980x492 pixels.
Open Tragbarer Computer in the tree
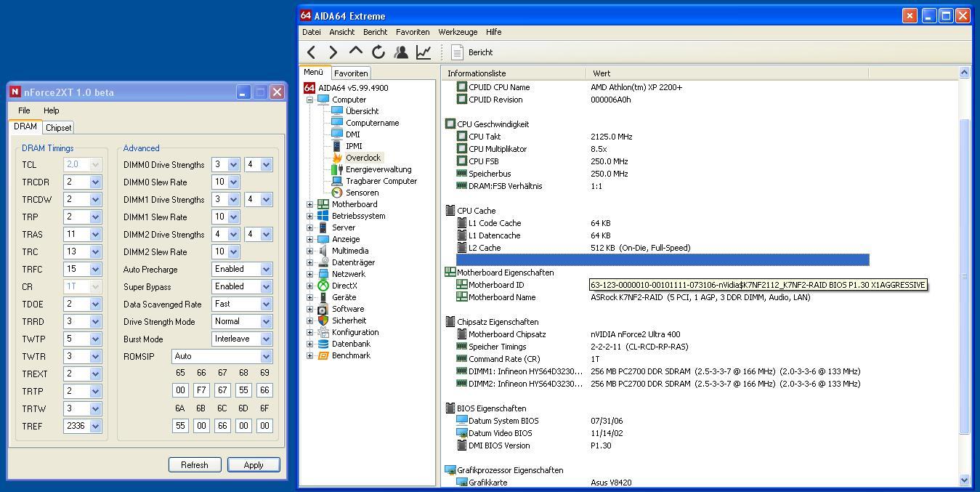381,181
